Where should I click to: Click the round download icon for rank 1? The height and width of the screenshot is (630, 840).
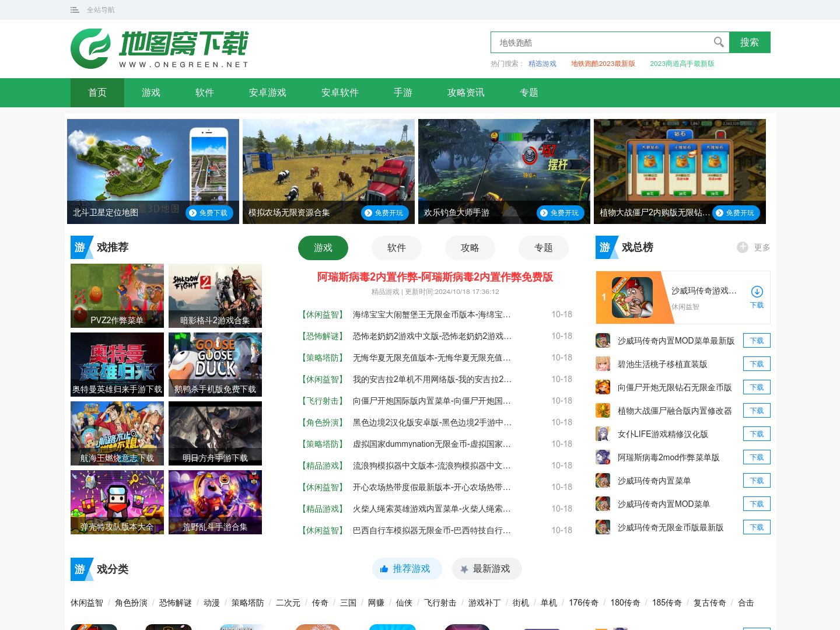(x=757, y=292)
